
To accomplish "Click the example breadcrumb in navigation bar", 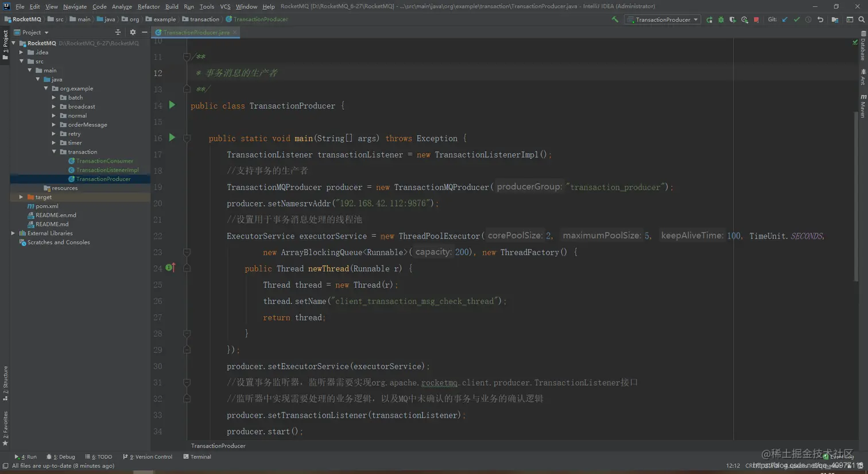I will [x=161, y=19].
